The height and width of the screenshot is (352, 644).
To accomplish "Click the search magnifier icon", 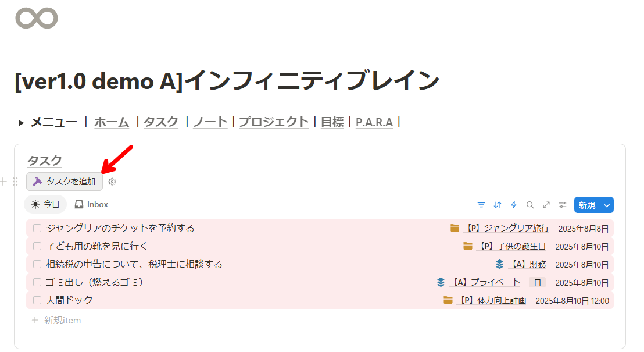I will 530,205.
